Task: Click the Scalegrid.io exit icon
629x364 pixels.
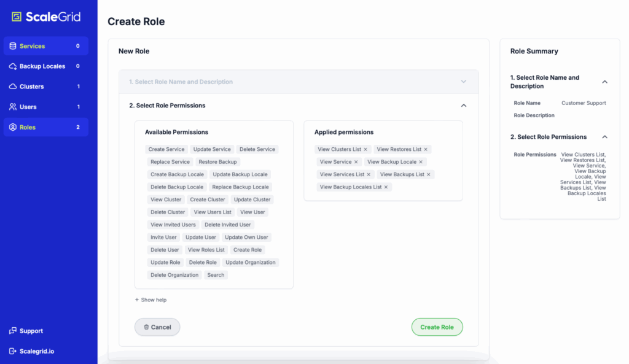Action: point(13,351)
